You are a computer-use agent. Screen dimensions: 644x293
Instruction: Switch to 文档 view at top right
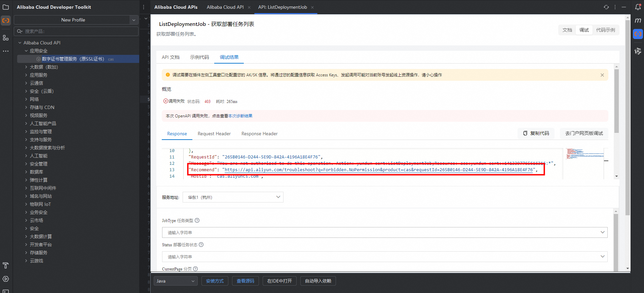pos(567,30)
